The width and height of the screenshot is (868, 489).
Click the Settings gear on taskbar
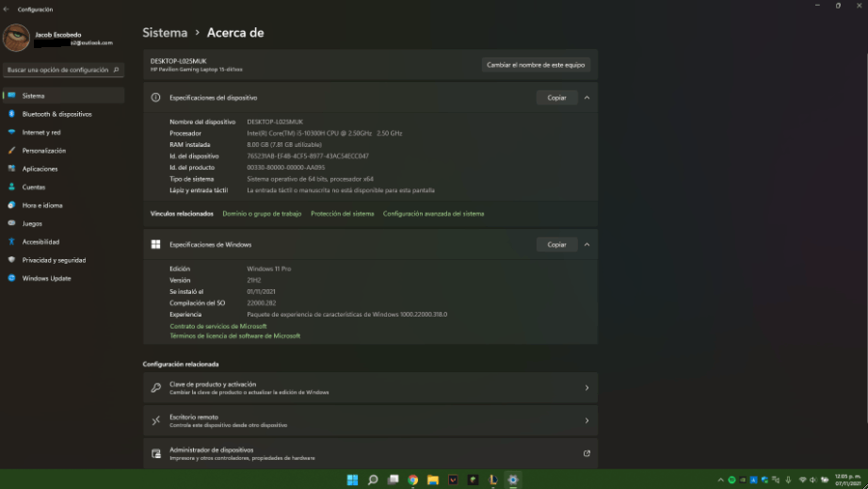(513, 480)
